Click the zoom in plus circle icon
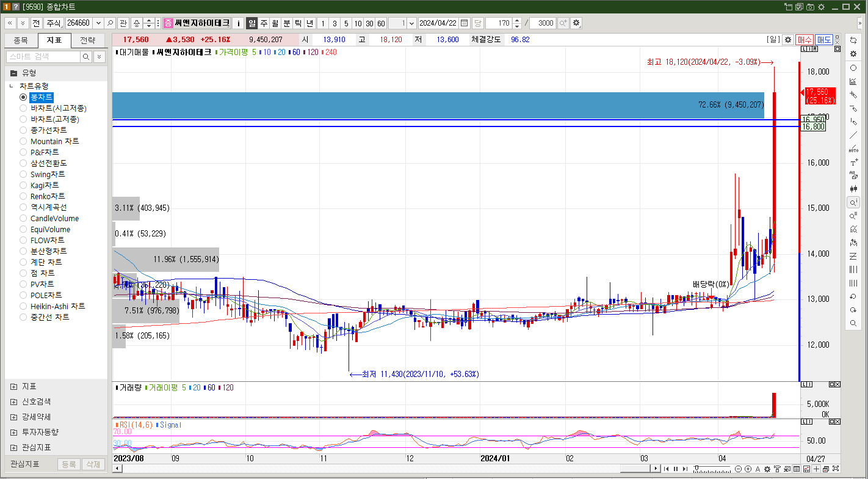 coord(748,469)
